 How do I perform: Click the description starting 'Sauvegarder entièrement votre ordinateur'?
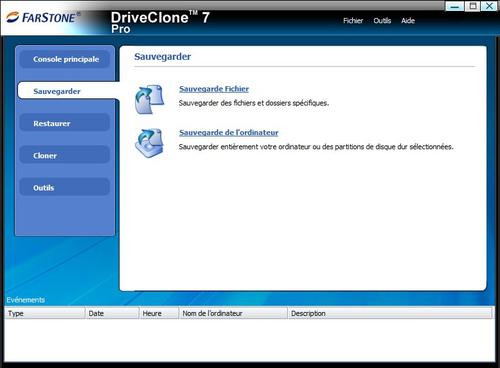[x=316, y=147]
